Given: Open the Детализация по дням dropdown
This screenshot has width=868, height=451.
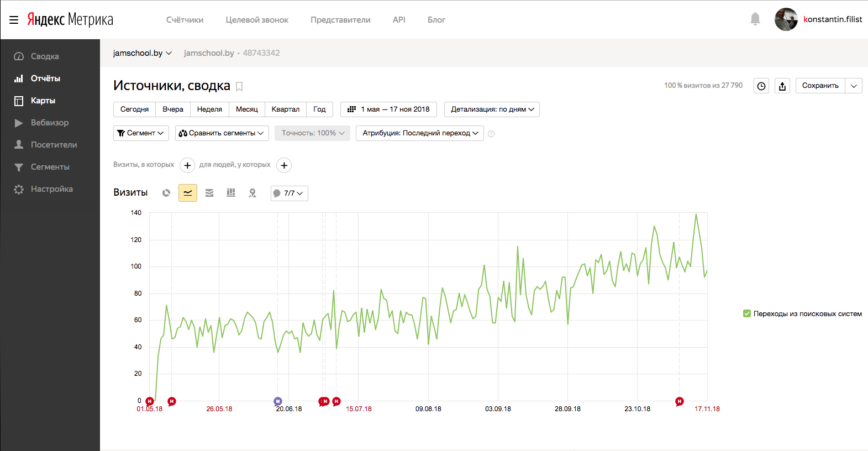Looking at the screenshot, I should coord(492,109).
